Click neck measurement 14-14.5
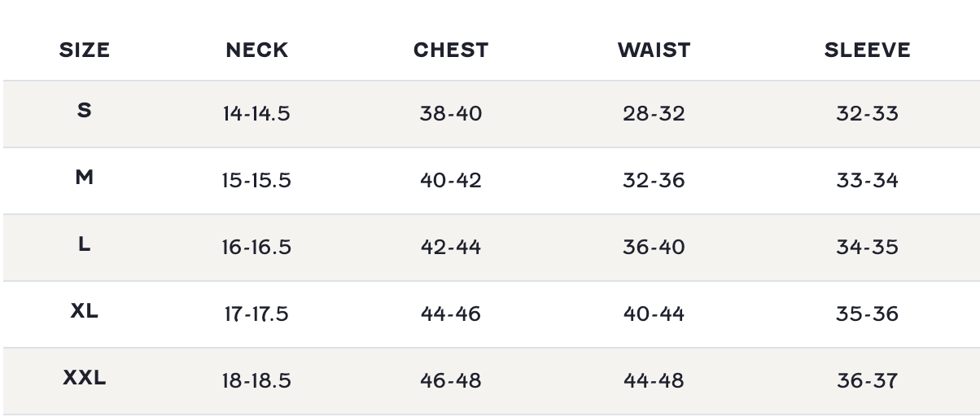The image size is (980, 417). (x=256, y=113)
